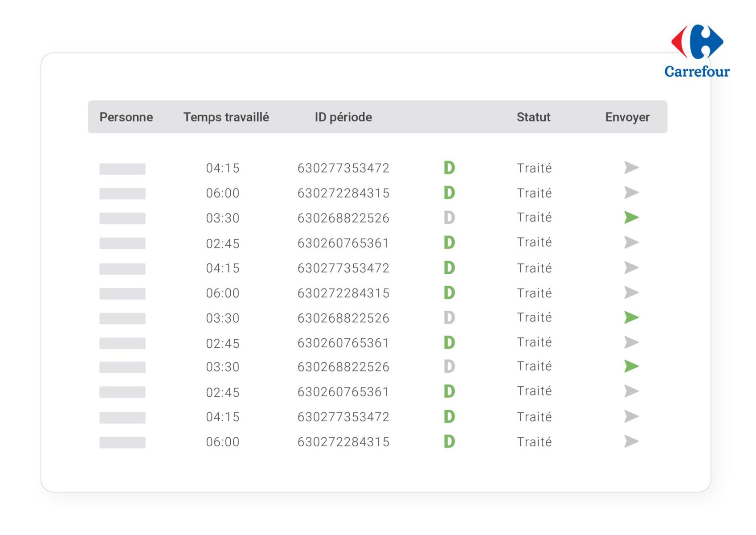Sort by the Temps travaillé column header

[226, 117]
